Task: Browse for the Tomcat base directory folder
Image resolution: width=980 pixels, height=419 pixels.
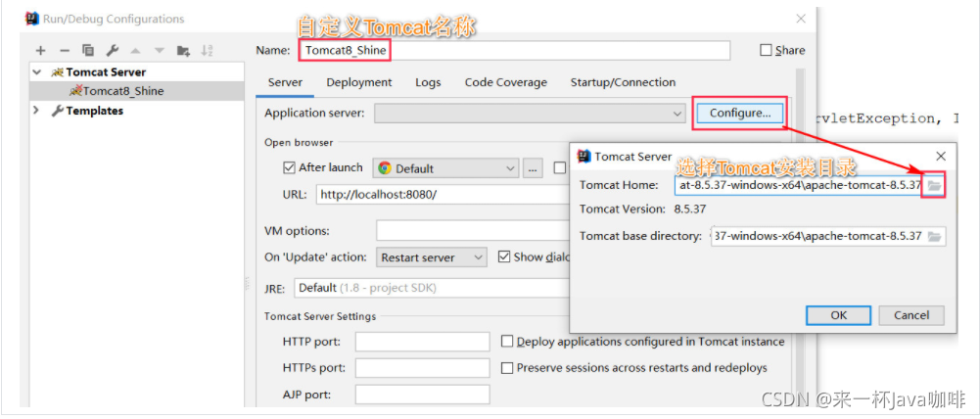Action: click(934, 236)
